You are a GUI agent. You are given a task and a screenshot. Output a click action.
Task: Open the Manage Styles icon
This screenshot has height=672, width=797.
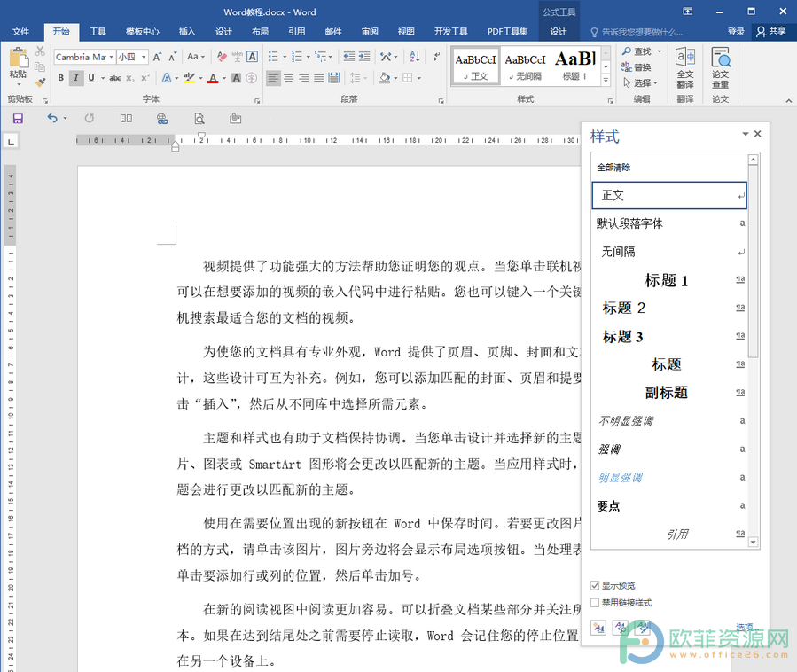(643, 628)
